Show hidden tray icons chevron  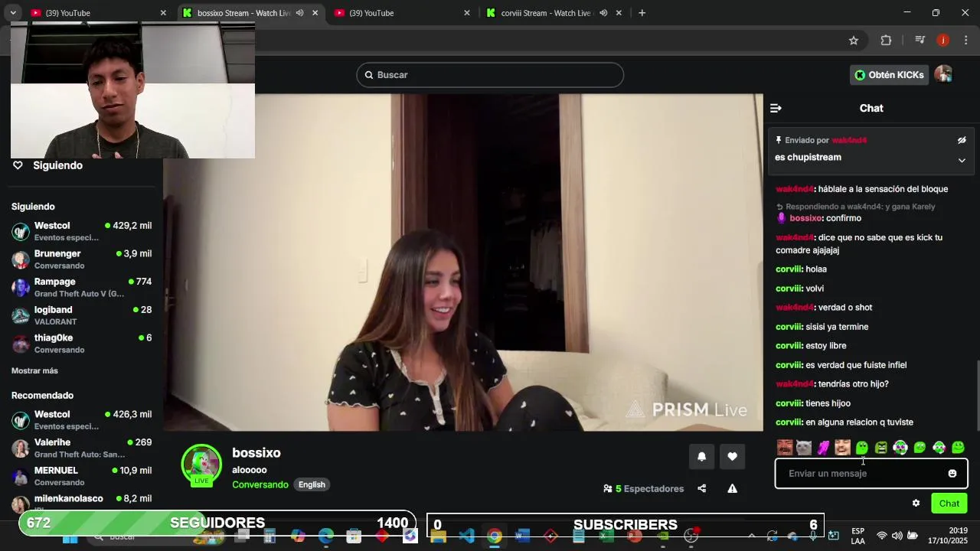pos(751,536)
